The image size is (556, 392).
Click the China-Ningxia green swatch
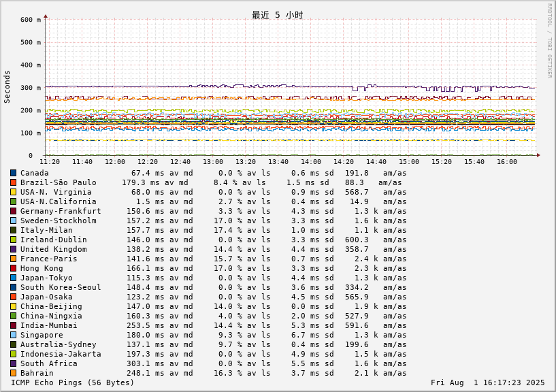click(x=13, y=316)
